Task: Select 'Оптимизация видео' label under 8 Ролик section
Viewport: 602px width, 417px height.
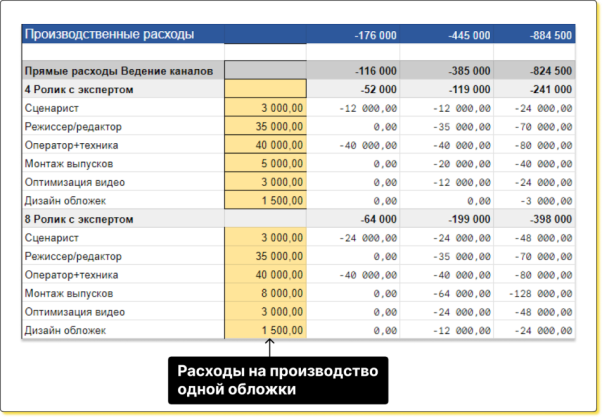Action: click(75, 312)
